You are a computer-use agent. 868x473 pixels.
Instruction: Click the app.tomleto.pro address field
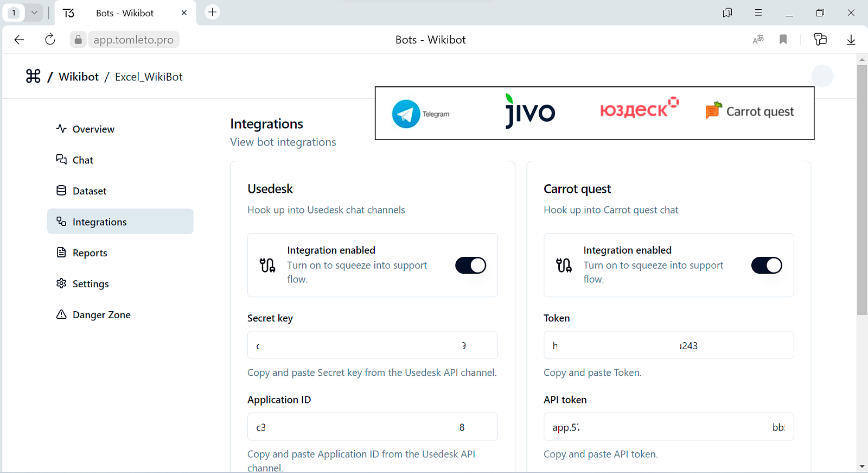[x=133, y=40]
